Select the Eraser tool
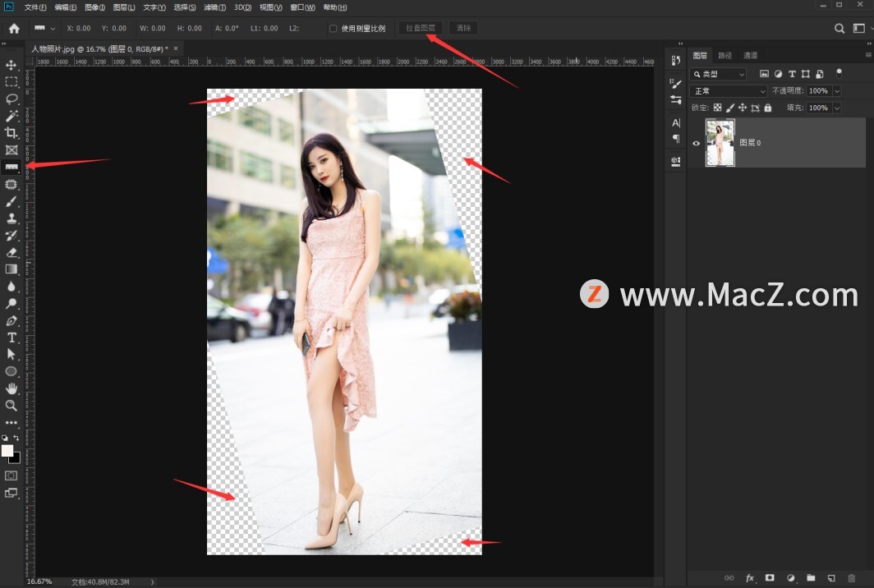 pyautogui.click(x=11, y=252)
